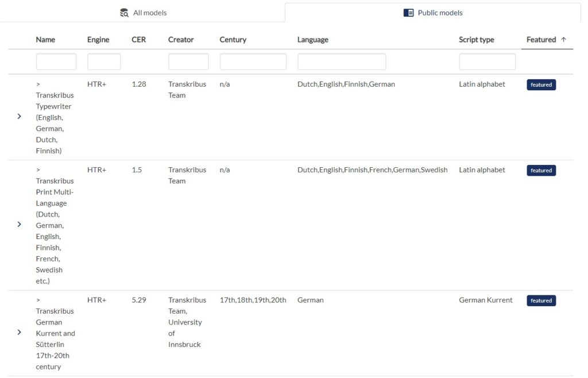This screenshot has width=588, height=378.
Task: Click the language cell ending in Swedish
Action: point(372,170)
